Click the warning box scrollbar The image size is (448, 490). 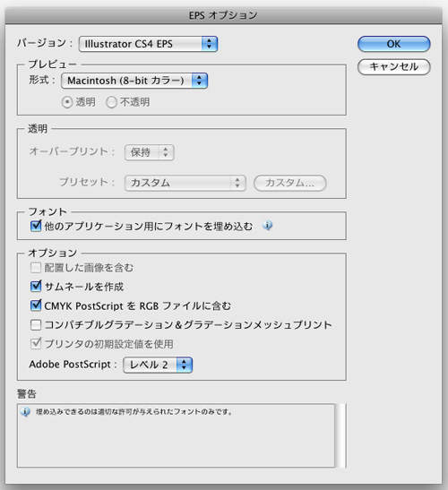click(x=340, y=435)
